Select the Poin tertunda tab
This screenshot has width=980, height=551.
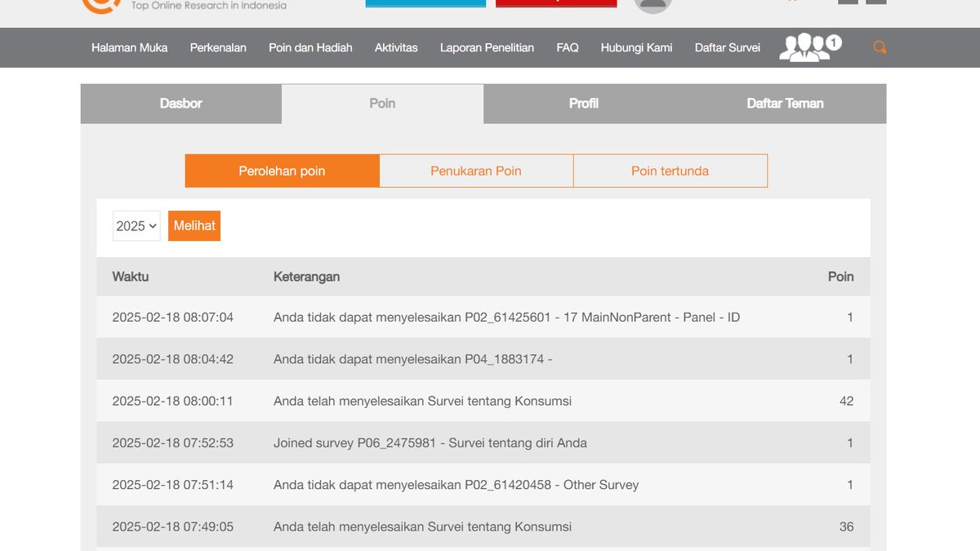click(x=670, y=171)
